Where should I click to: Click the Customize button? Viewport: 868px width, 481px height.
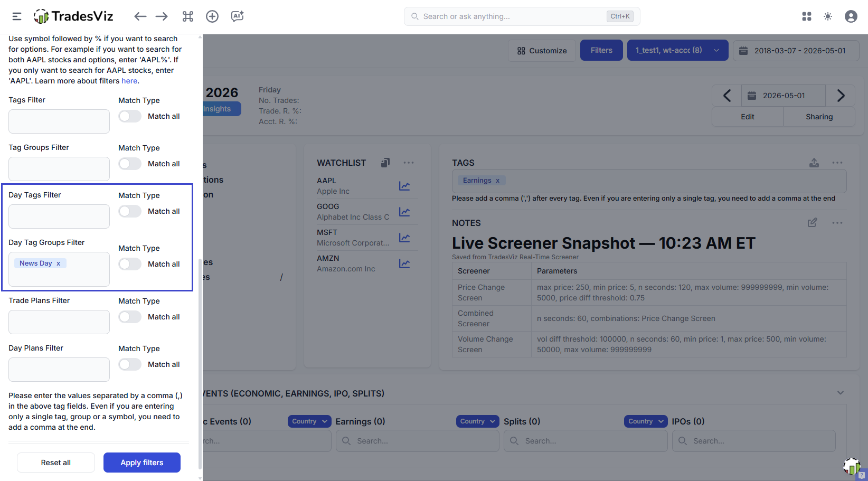(542, 51)
